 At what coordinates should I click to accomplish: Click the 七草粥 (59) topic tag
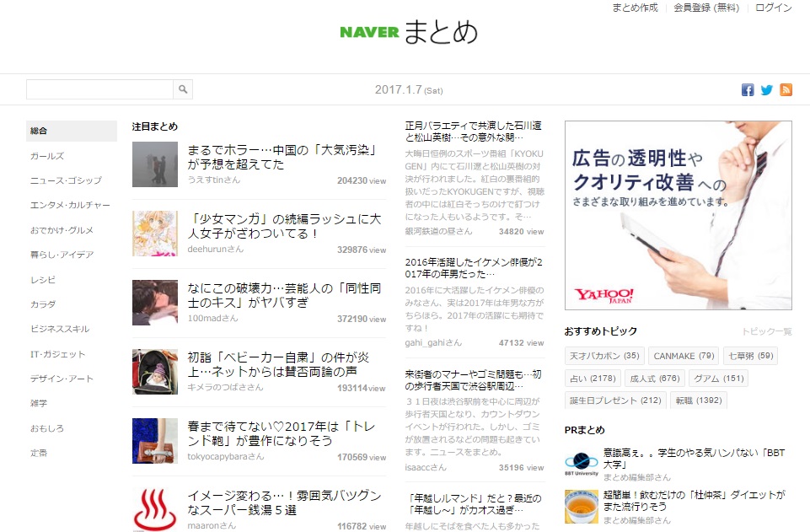751,356
